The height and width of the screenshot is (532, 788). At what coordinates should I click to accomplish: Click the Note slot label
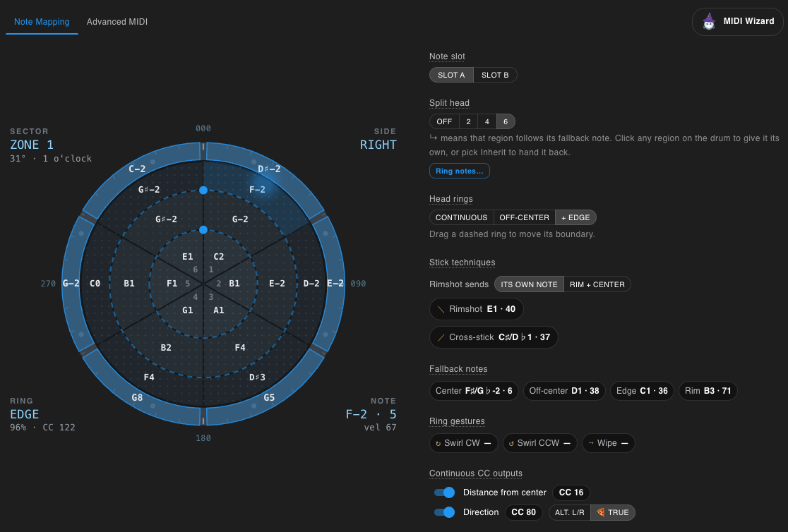447,56
